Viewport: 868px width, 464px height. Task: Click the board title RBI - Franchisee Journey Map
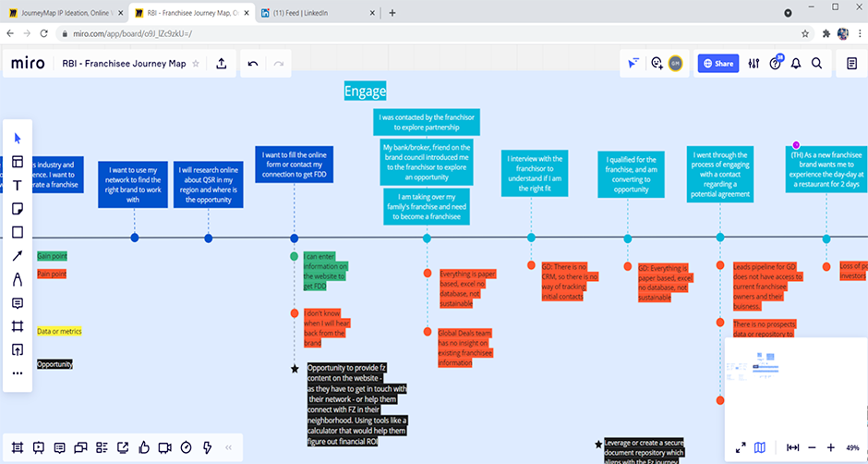pyautogui.click(x=124, y=63)
